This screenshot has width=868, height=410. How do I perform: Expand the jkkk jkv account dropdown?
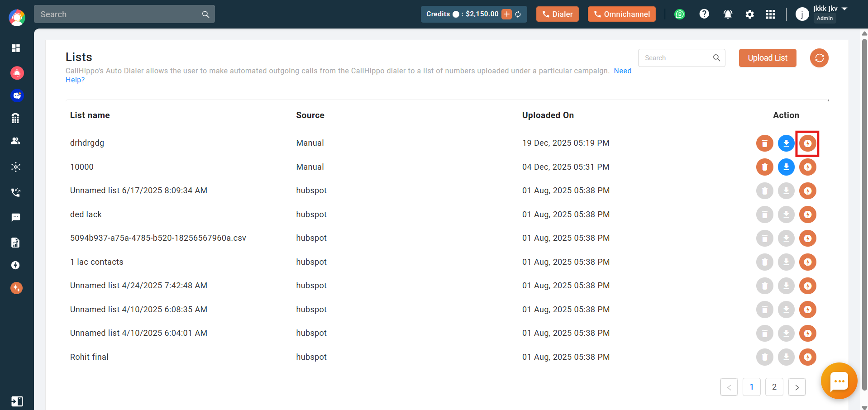(x=844, y=9)
